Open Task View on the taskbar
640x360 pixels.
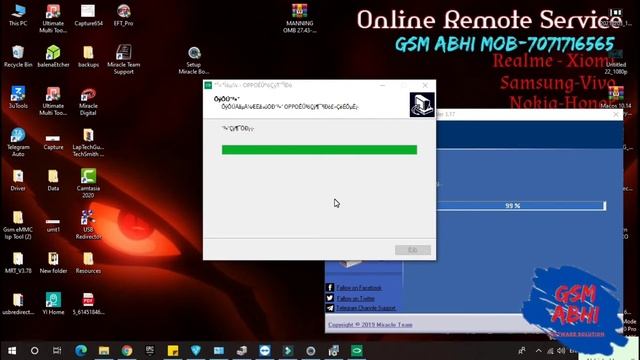point(57,351)
